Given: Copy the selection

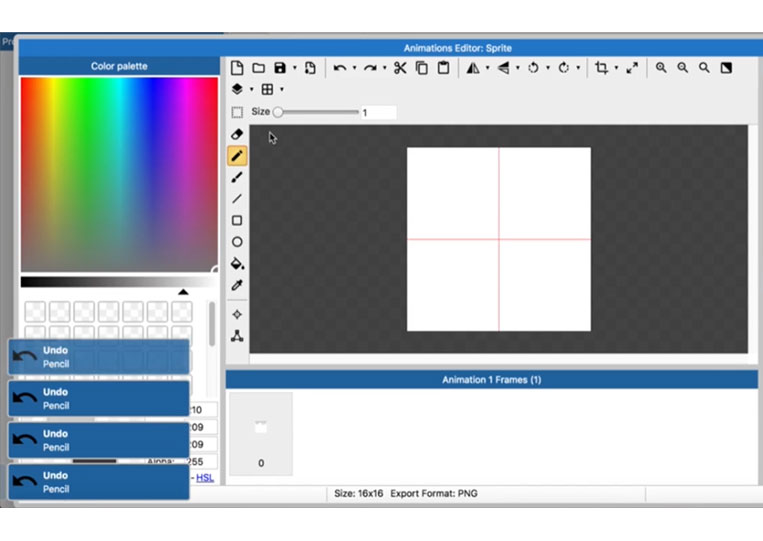Looking at the screenshot, I should pyautogui.click(x=422, y=68).
